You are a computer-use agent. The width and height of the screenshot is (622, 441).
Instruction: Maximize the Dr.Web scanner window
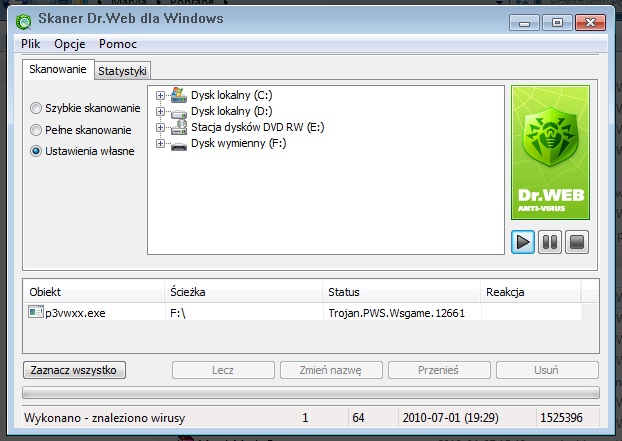tap(557, 23)
